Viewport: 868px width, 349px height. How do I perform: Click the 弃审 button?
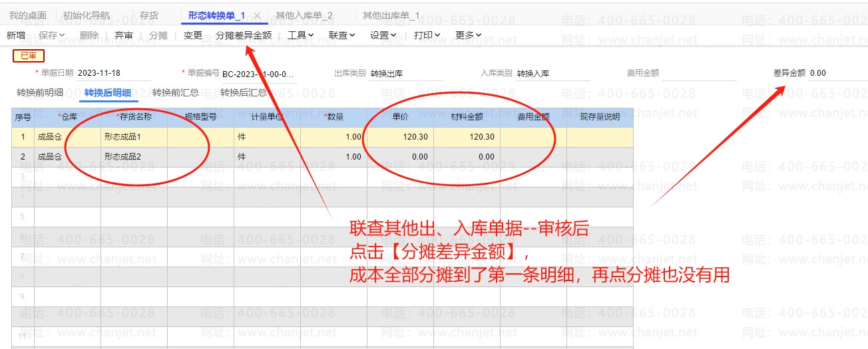coord(123,35)
